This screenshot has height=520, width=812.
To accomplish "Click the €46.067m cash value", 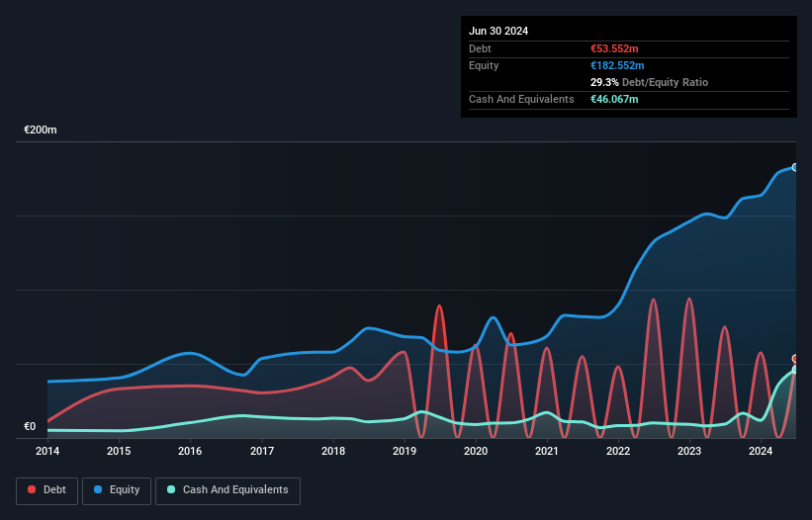I will coord(614,99).
